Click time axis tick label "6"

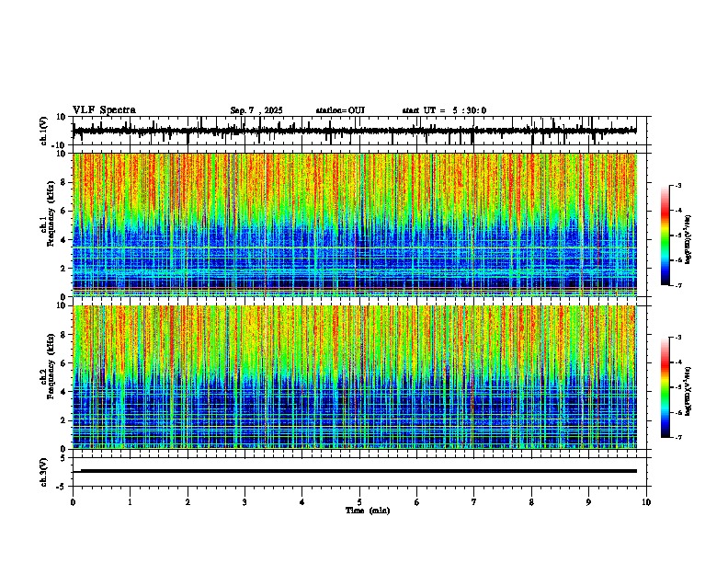click(417, 502)
